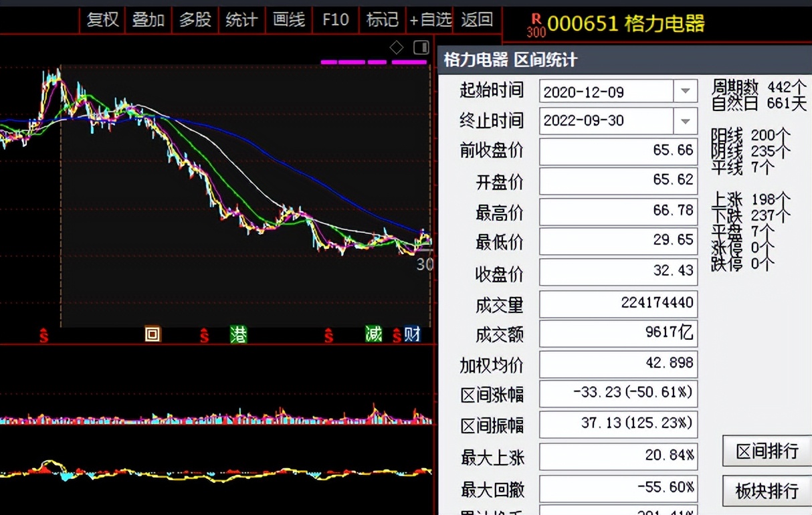Open the F10 stock information page
This screenshot has width=812, height=515.
(335, 21)
